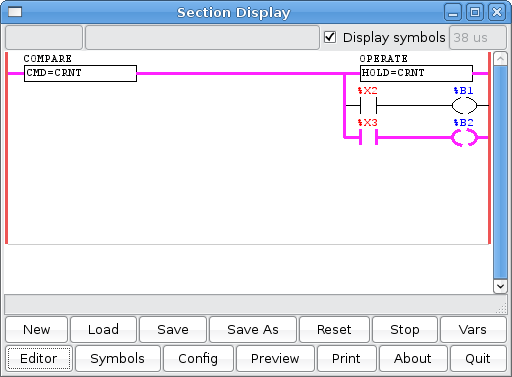This screenshot has width=512, height=377.
Task: Open the Config dialog
Action: coord(198,358)
